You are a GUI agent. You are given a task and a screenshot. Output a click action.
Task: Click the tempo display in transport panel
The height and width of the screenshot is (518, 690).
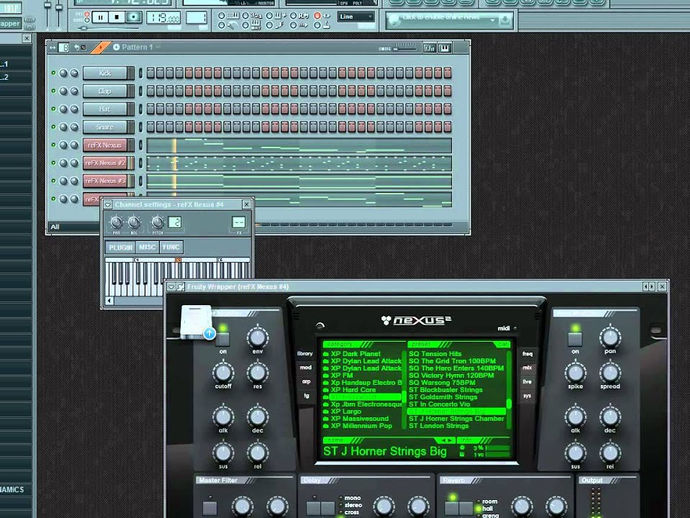pyautogui.click(x=163, y=18)
